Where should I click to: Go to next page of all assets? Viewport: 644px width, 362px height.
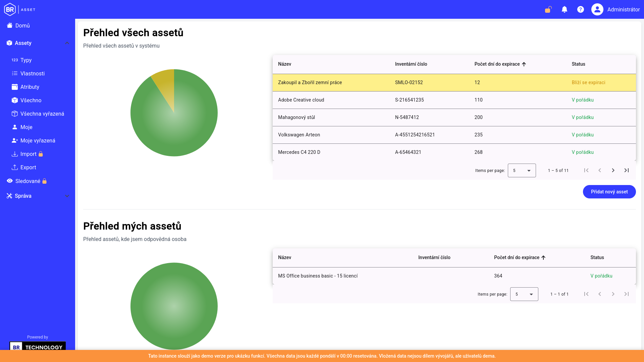click(613, 170)
